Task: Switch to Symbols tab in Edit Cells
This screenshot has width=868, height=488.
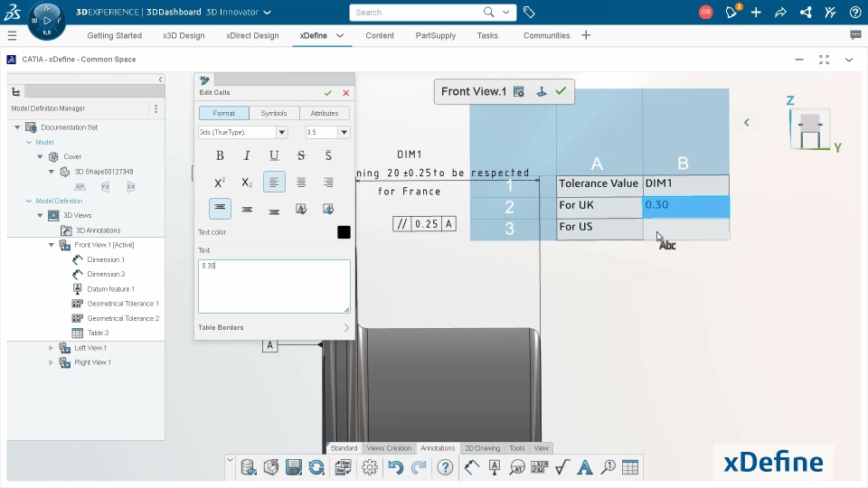Action: pyautogui.click(x=274, y=113)
